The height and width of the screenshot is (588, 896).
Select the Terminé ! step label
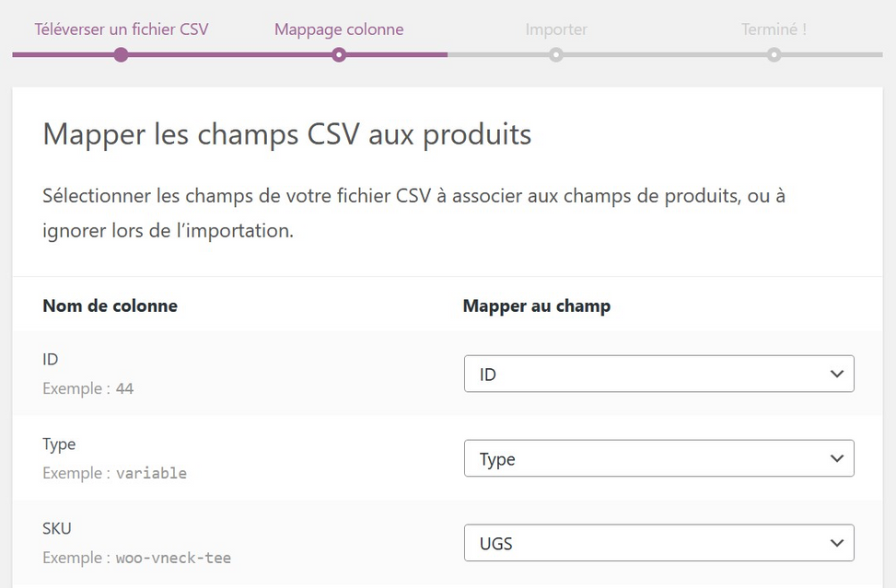coord(774,29)
